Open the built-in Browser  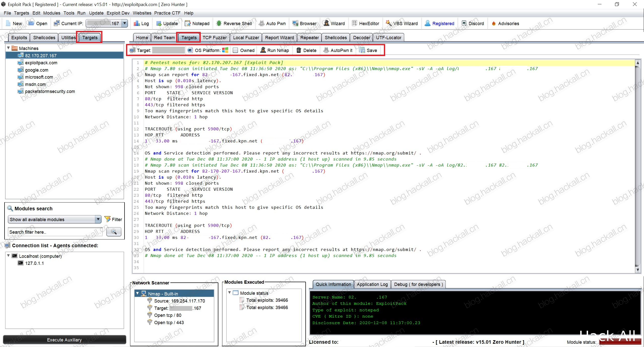coord(295,23)
